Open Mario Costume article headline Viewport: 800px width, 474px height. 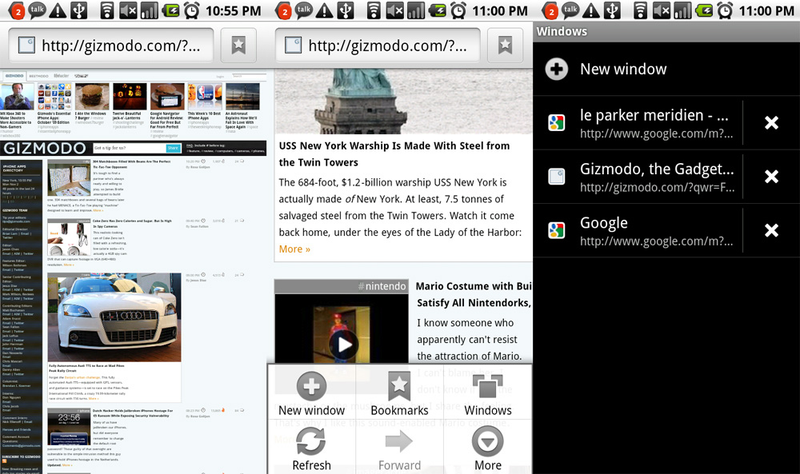pyautogui.click(x=473, y=294)
